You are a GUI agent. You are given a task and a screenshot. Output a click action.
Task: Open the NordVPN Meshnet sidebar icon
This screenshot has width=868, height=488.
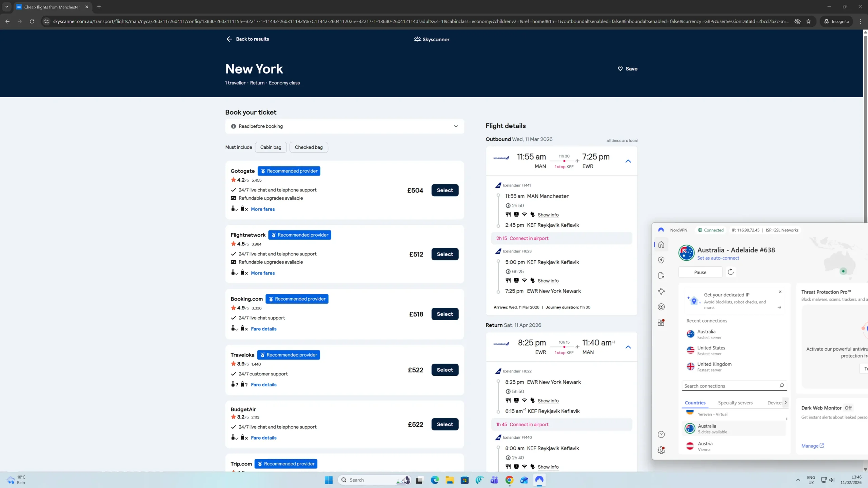pos(661,291)
